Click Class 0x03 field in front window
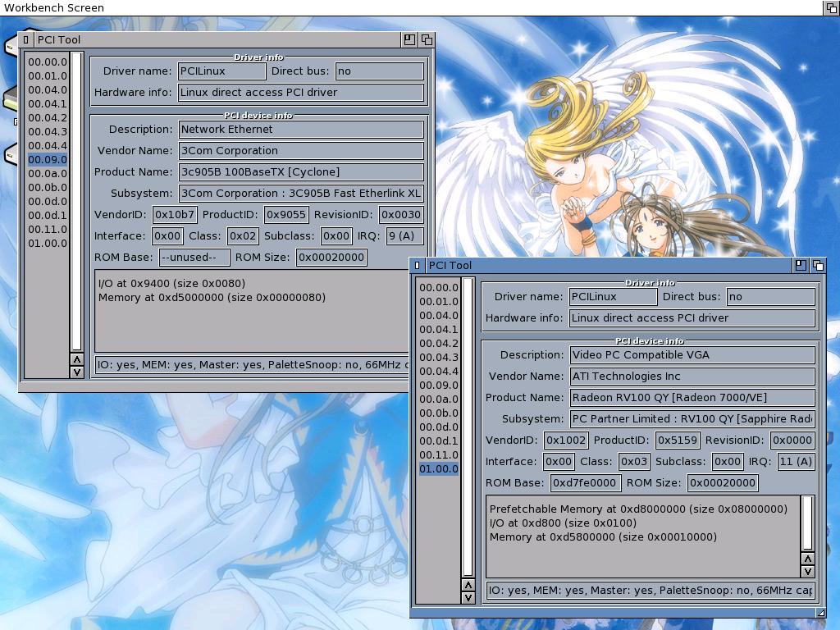840x630 pixels. coord(634,461)
